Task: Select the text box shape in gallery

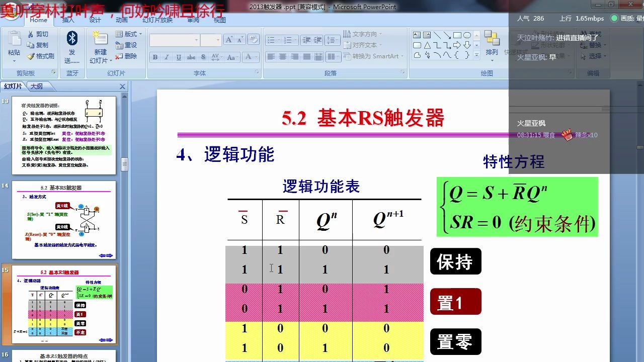Action: pos(417,35)
